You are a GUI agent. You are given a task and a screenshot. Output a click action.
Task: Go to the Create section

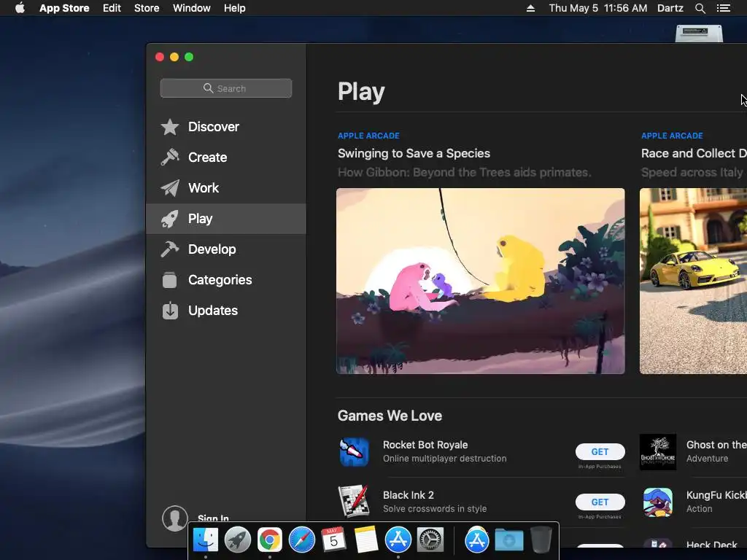pyautogui.click(x=208, y=157)
